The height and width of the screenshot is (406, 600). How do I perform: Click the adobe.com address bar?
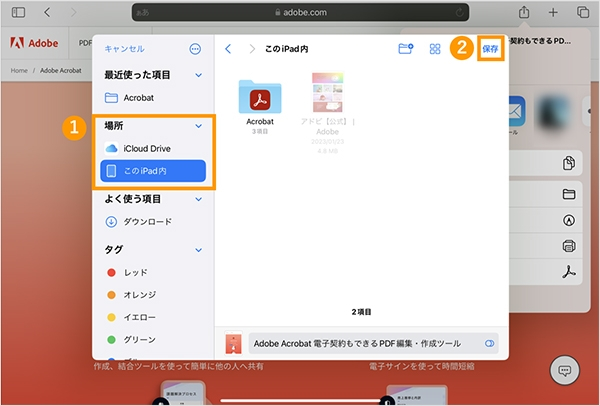(300, 12)
